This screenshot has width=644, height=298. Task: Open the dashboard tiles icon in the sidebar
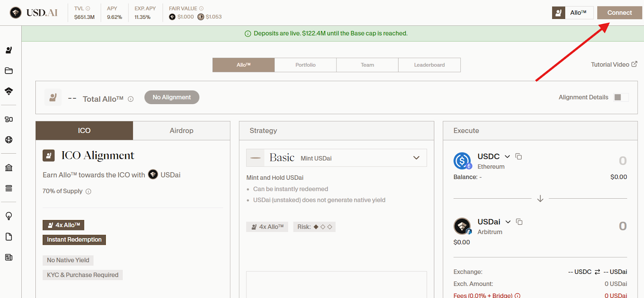[9, 119]
